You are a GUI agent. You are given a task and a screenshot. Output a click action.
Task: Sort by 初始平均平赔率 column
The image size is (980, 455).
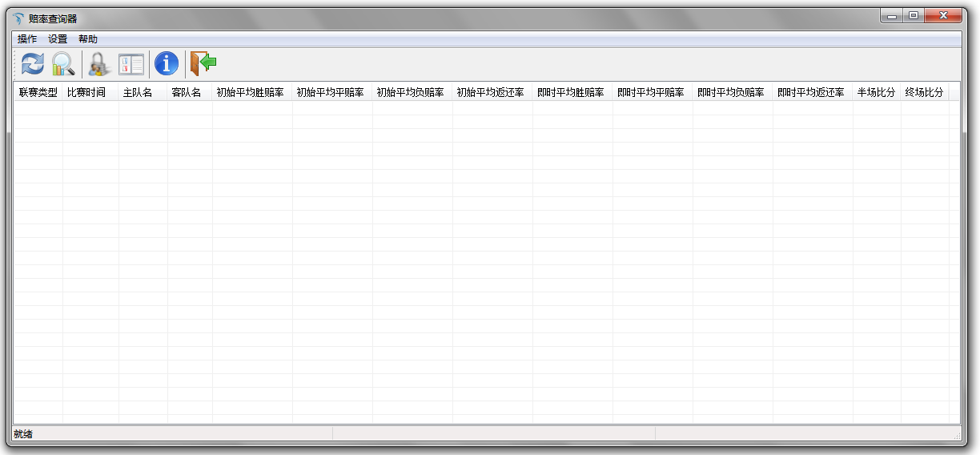coord(332,92)
